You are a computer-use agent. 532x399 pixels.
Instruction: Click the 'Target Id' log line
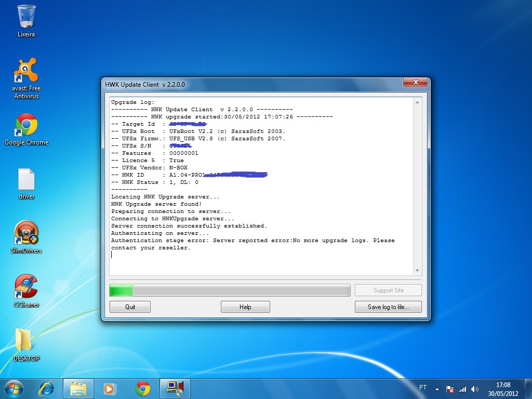coord(159,124)
